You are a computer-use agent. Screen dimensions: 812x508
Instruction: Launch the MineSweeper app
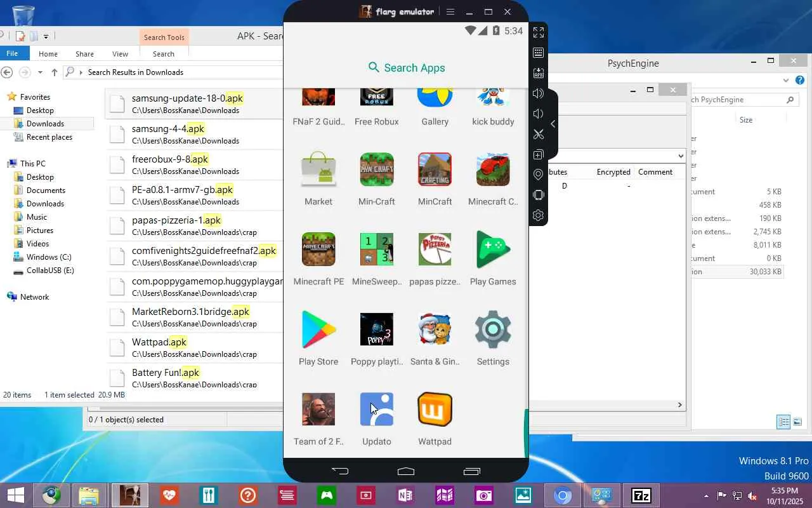[x=377, y=259]
